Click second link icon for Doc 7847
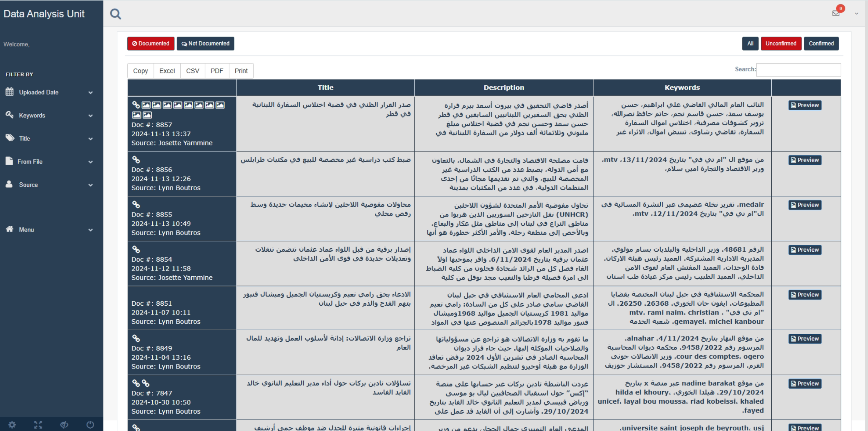Image resolution: width=868 pixels, height=431 pixels. [146, 383]
